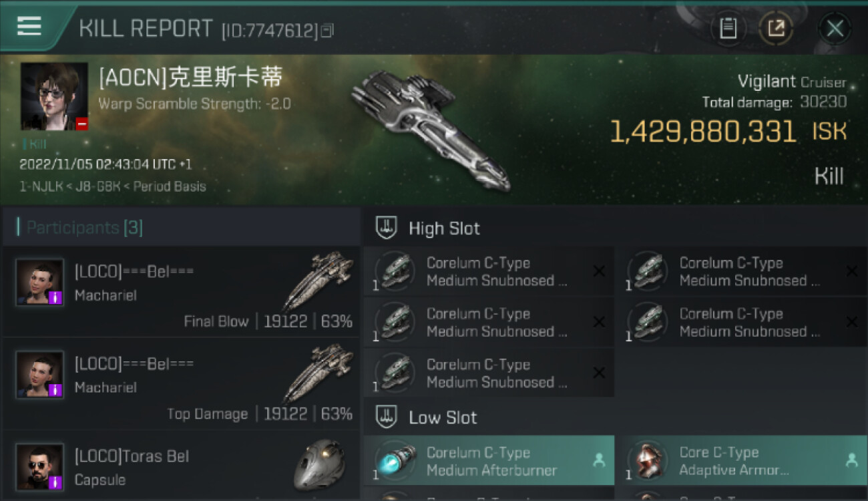Open Toras Bel Capsule ship image
This screenshot has width=868, height=501.
tap(319, 465)
